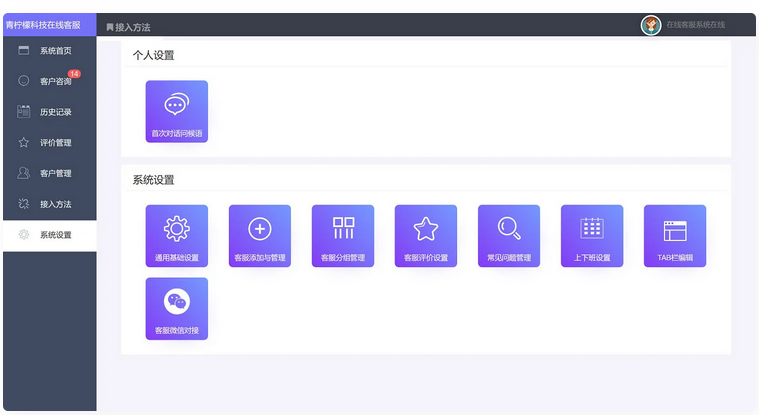Image resolution: width=759 pixels, height=415 pixels.
Task: Open 客服添加与管理 plus tile
Action: pyautogui.click(x=260, y=236)
